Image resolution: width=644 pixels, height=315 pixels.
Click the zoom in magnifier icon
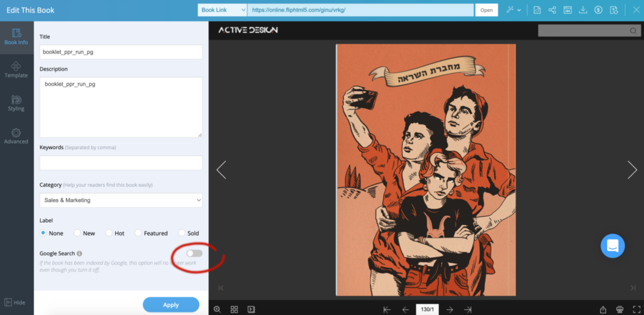coord(217,309)
